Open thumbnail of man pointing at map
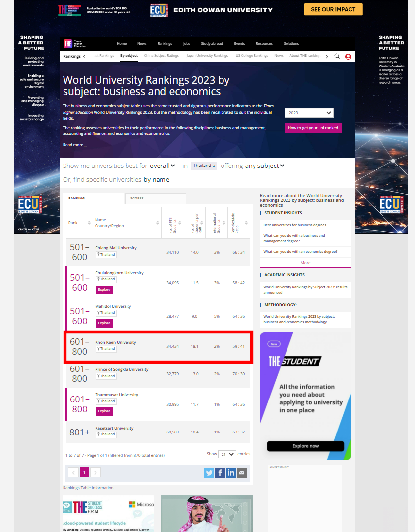 pyautogui.click(x=207, y=513)
